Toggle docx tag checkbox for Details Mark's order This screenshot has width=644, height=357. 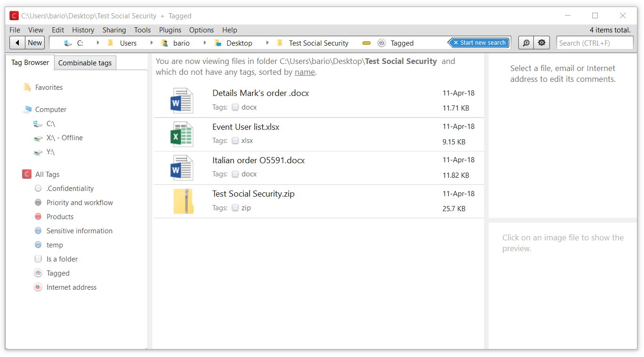click(x=235, y=107)
